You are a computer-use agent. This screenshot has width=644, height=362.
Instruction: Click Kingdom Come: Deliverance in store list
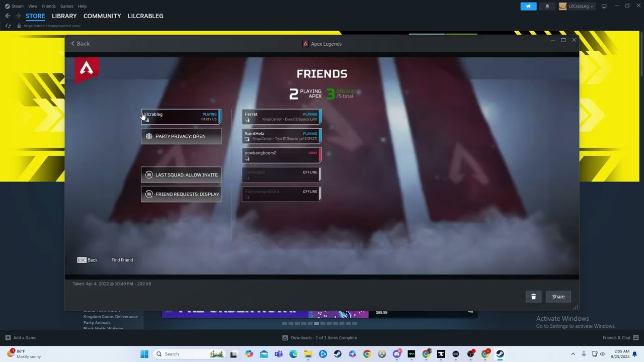click(111, 317)
